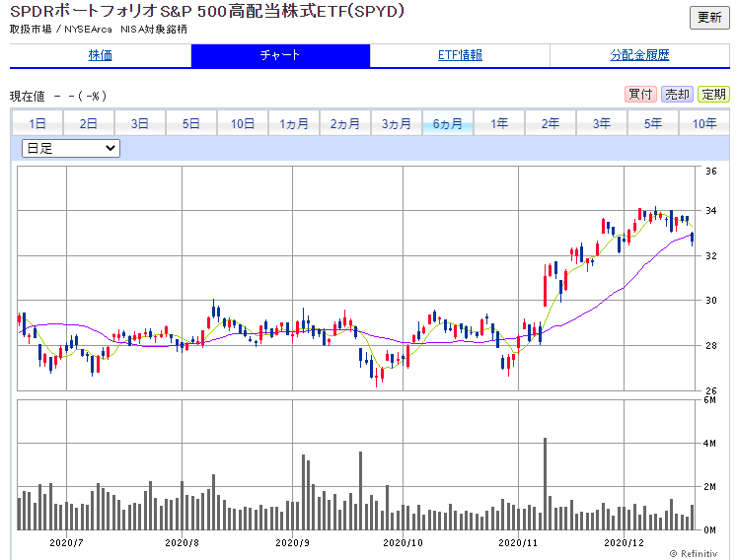Click the tallest volume bar in November
The width and height of the screenshot is (737, 560).
pos(546,484)
